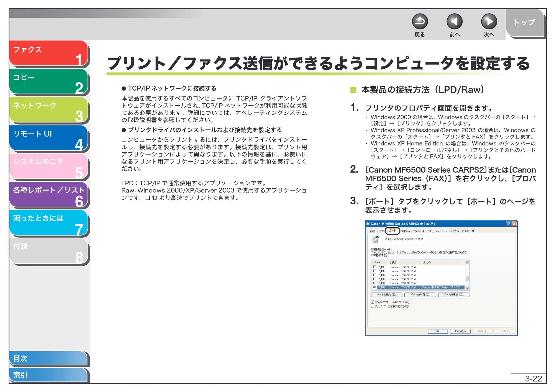Image resolution: width=554 pixels, height=392 pixels.
Task: Click the キャンセル button
Action: coord(460,331)
